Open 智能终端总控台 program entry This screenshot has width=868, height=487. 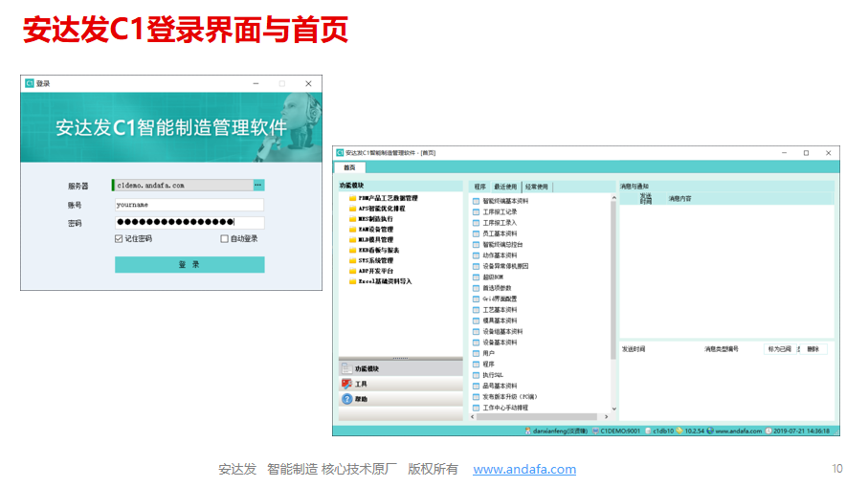tap(498, 245)
